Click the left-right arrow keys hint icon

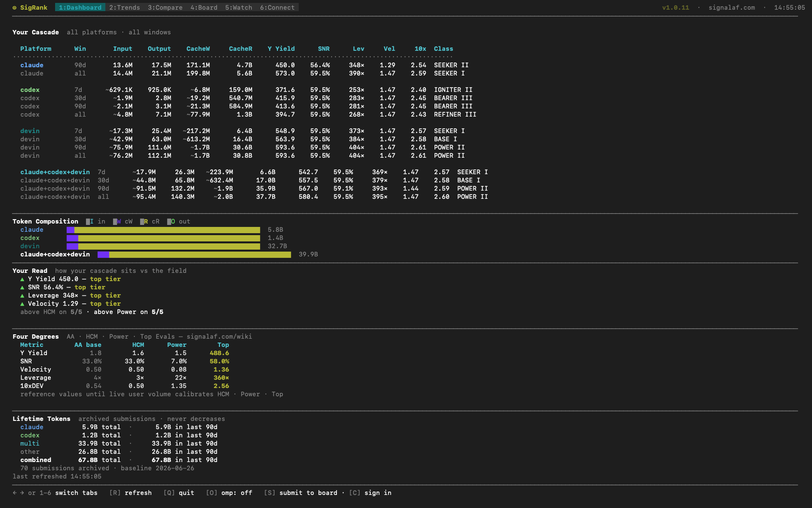coord(18,493)
